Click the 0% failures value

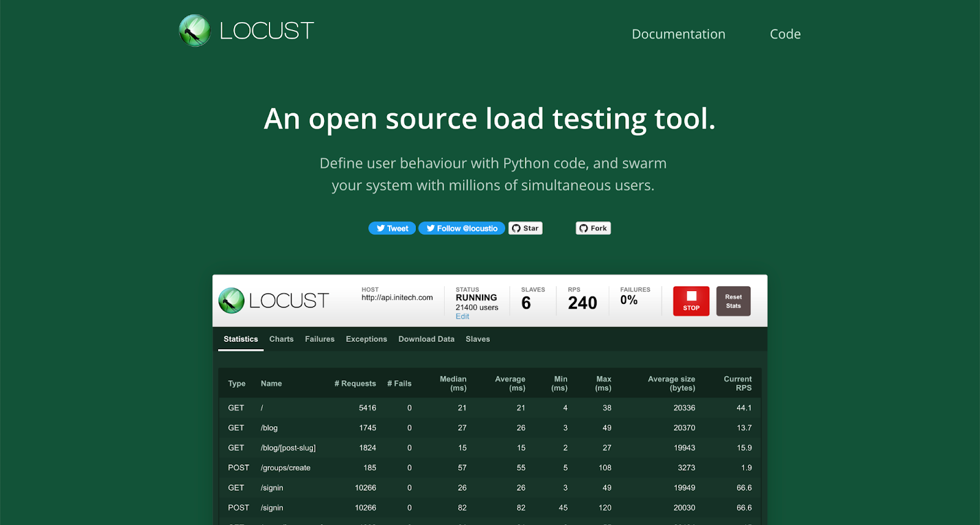[629, 300]
